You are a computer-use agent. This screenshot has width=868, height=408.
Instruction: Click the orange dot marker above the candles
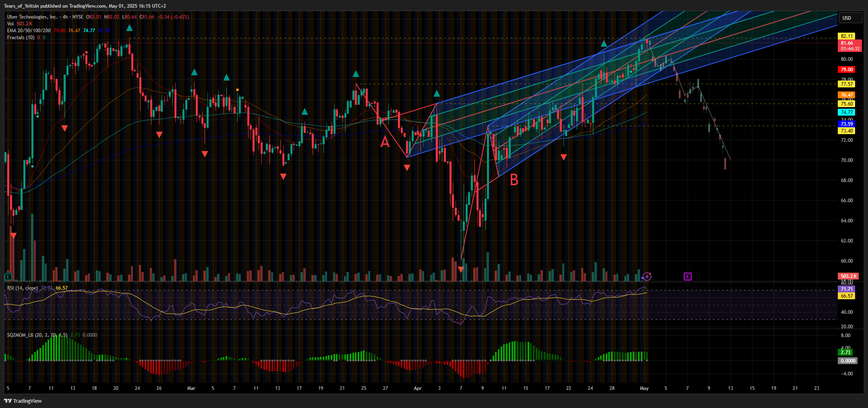(238, 90)
